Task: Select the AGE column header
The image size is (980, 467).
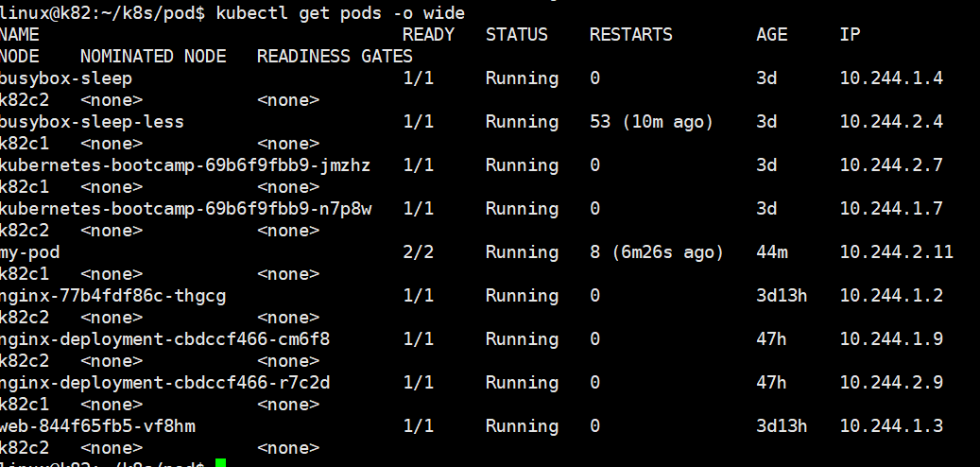Action: point(772,34)
